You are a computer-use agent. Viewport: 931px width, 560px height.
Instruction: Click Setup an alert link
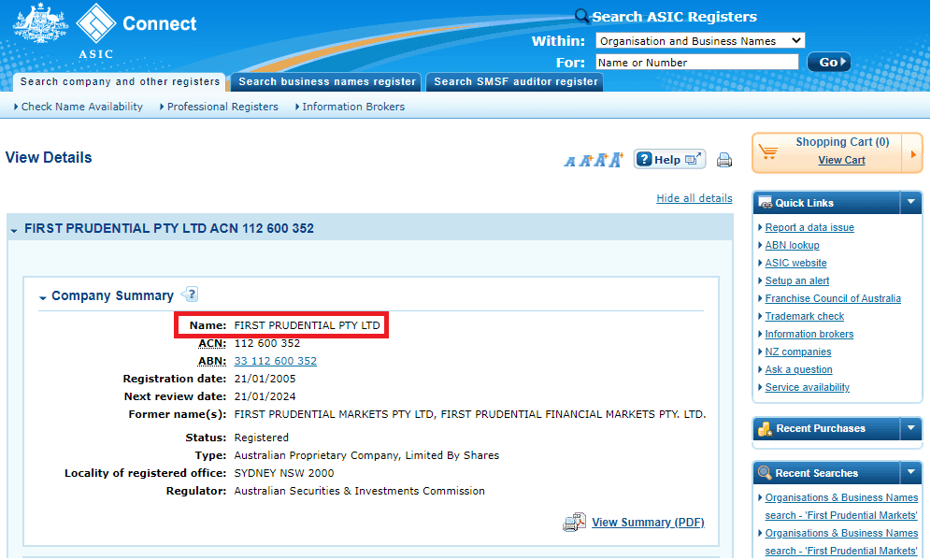tap(796, 280)
